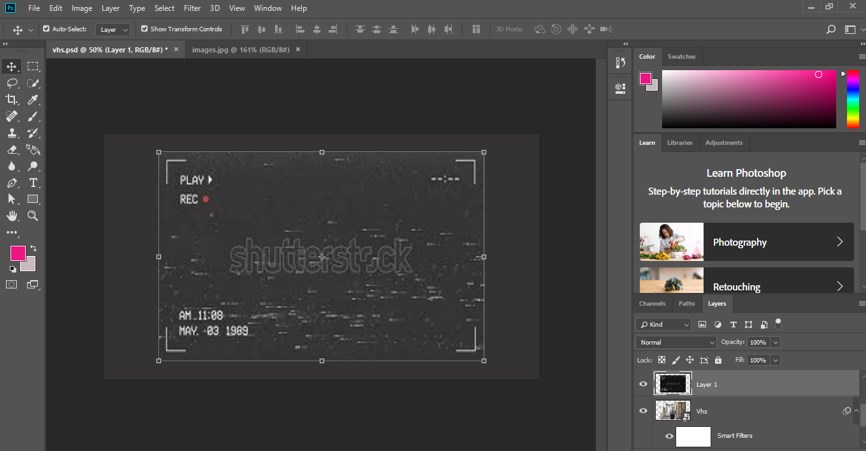Select the Rectangular Marquee tool
Screen dimensions: 866x451
pyautogui.click(x=33, y=66)
